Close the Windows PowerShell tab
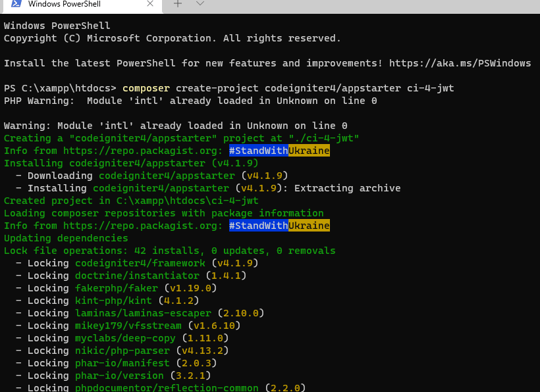Screen dimensions: 540x392 [150, 4]
